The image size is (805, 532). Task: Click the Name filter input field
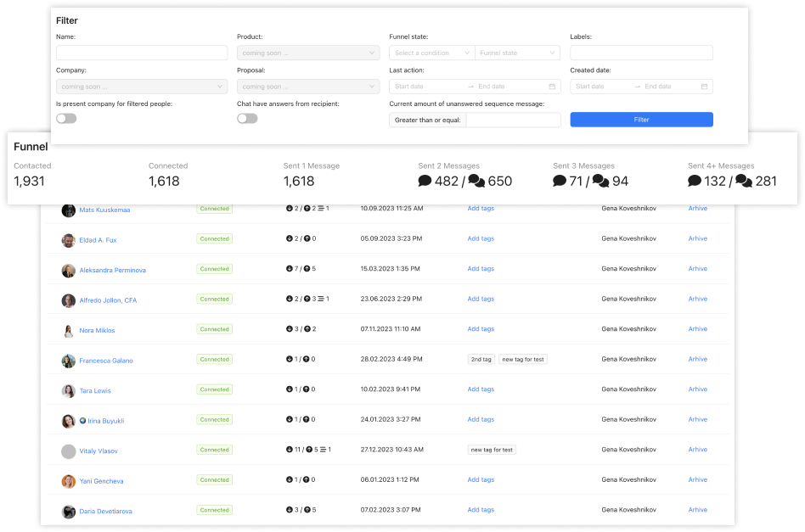coord(142,53)
